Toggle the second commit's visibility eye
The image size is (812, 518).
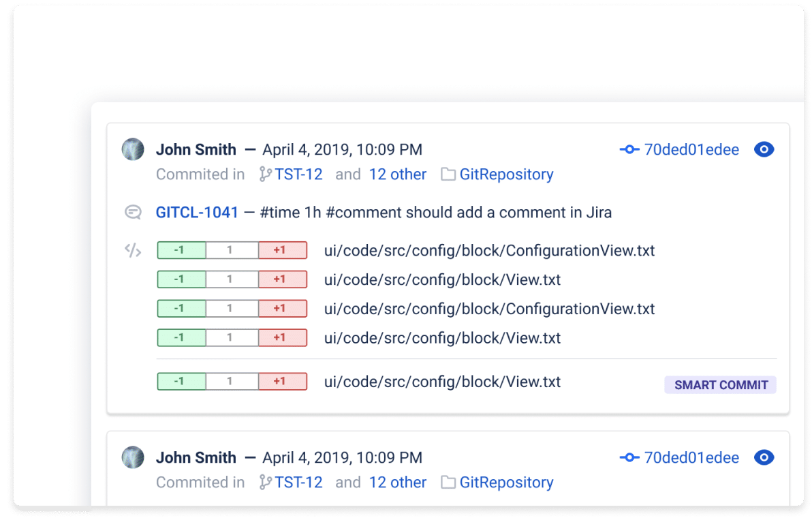click(764, 457)
